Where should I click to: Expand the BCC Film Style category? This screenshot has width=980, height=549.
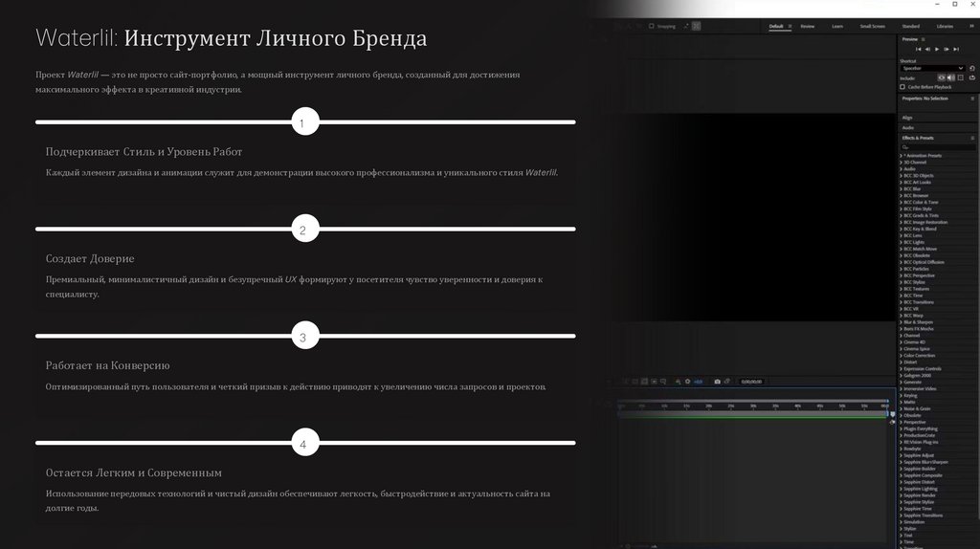pyautogui.click(x=901, y=209)
